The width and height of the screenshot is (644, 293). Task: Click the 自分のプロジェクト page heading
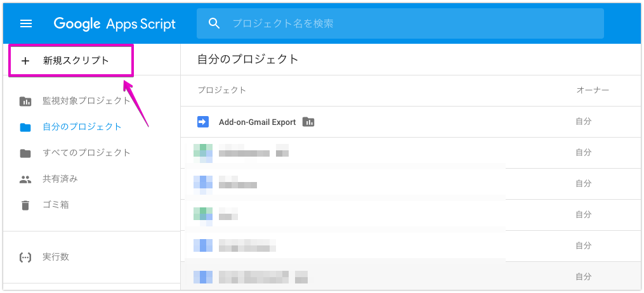[x=247, y=60]
